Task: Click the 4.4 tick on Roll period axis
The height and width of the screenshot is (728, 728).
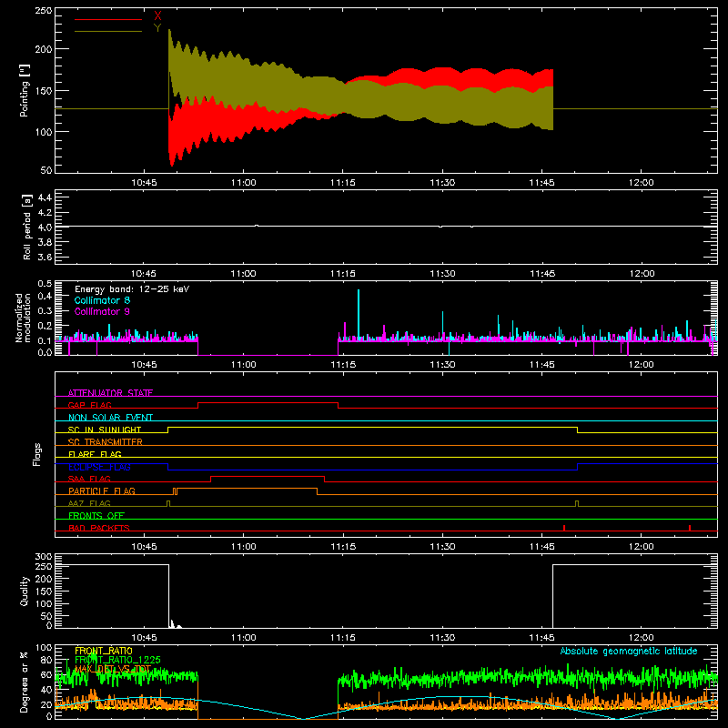Action: pyautogui.click(x=45, y=197)
